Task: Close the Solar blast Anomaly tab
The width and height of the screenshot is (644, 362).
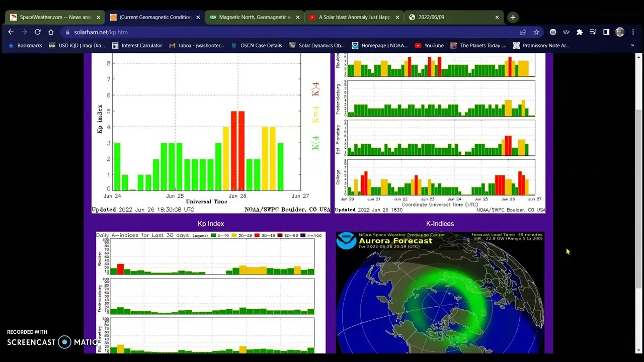Action: tap(397, 17)
